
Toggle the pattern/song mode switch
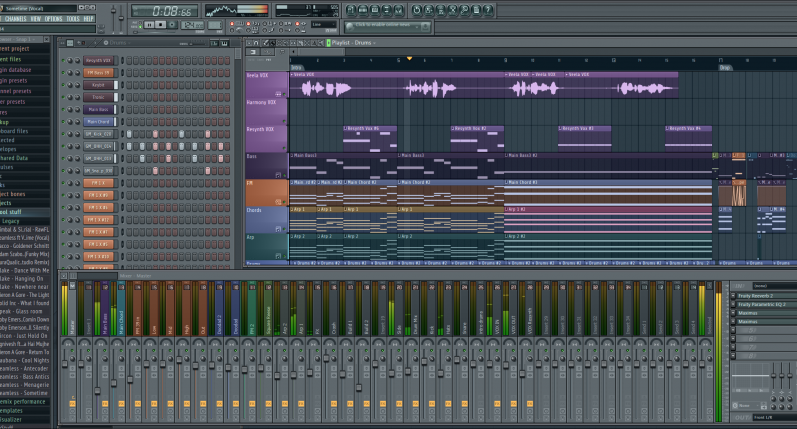click(x=140, y=24)
